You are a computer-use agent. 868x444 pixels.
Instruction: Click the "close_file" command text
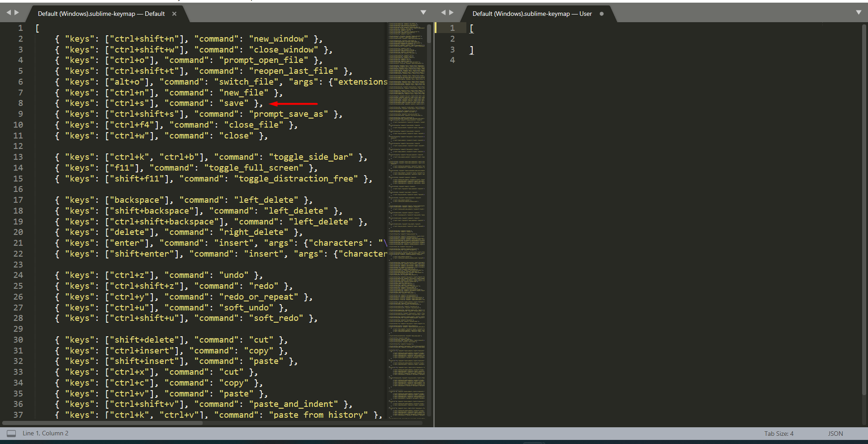(x=254, y=125)
